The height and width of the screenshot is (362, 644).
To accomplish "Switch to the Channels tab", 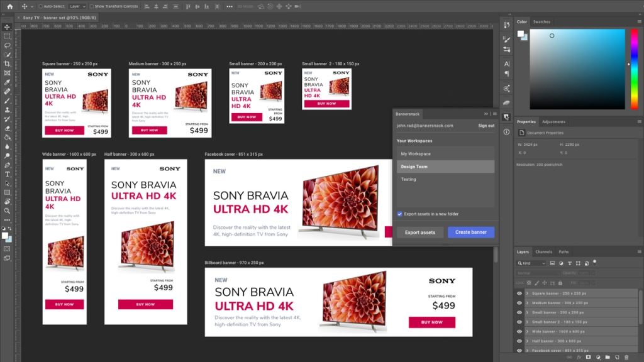I will pyautogui.click(x=543, y=252).
